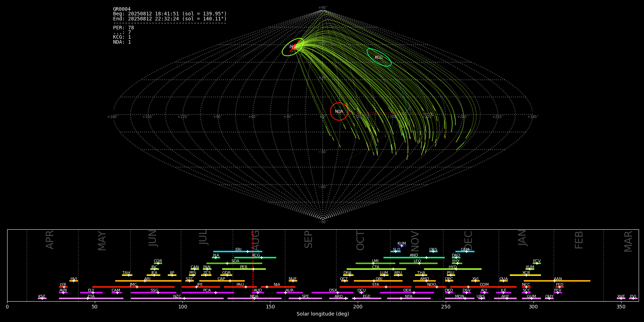The width and height of the screenshot is (644, 322).
Task: Select the magenta SSG shower bar
Action: click(153, 293)
